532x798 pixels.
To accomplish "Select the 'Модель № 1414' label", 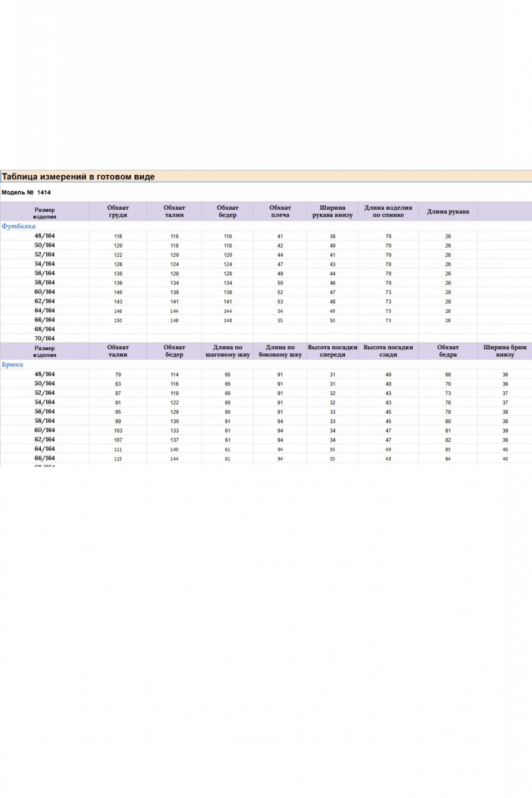I will [26, 192].
